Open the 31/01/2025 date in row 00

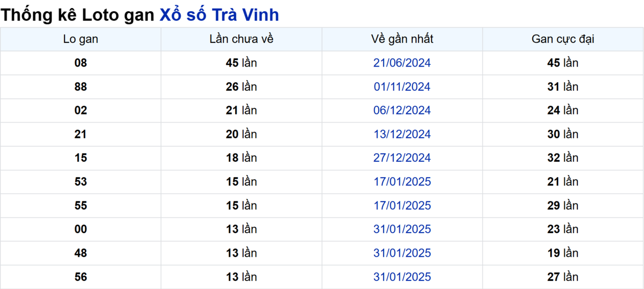click(x=402, y=229)
